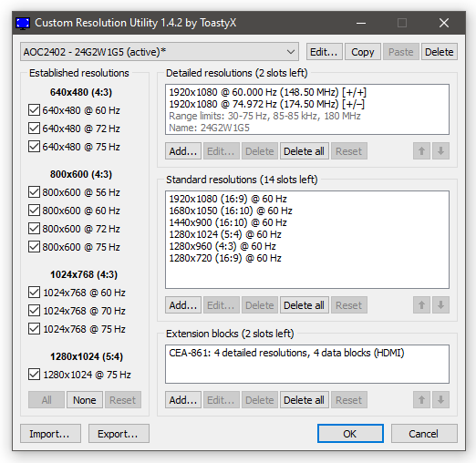The height and width of the screenshot is (463, 476).
Task: Close the Custom Resolution Utility window
Action: 444,23
